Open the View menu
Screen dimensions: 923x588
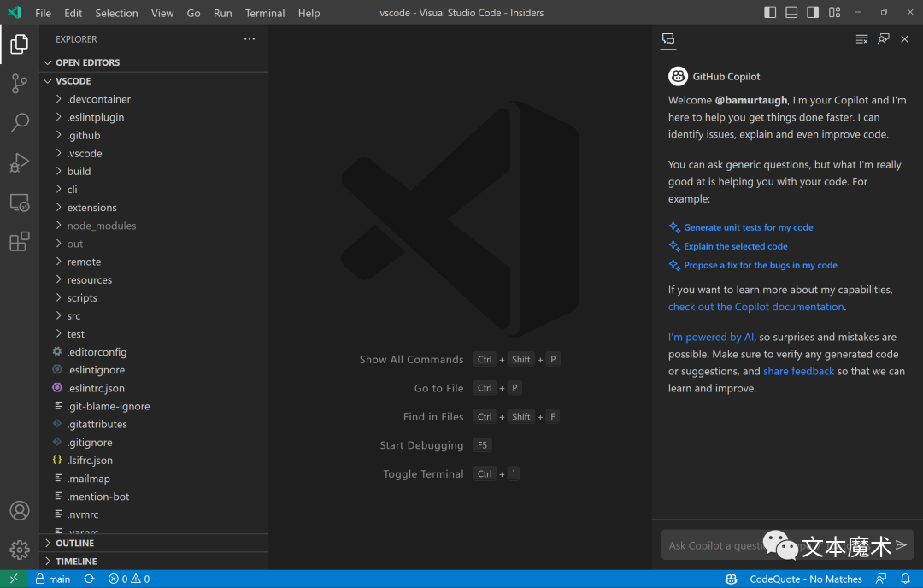click(x=162, y=12)
